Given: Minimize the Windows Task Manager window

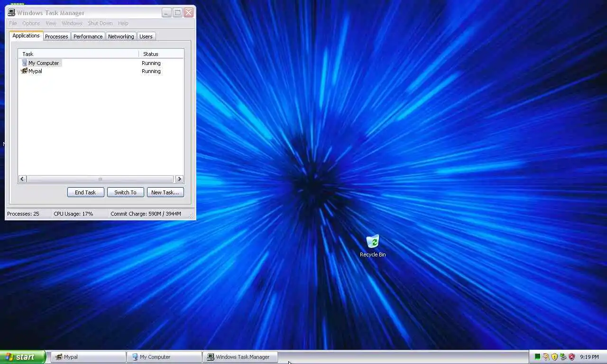Looking at the screenshot, I should (x=166, y=13).
